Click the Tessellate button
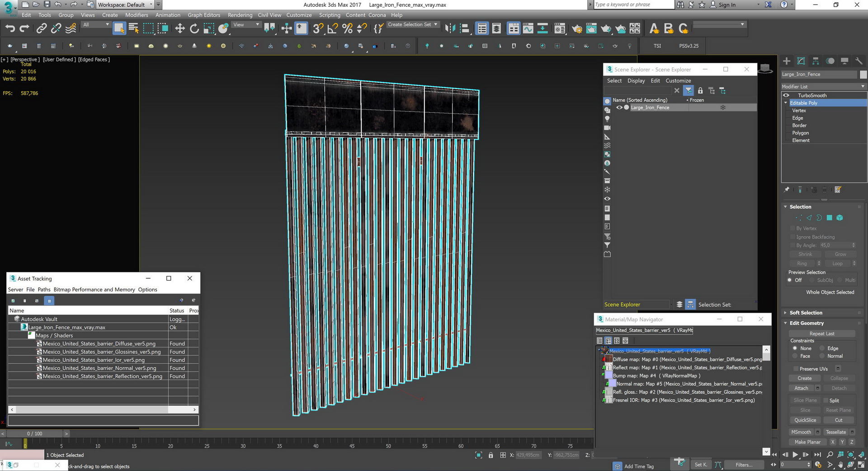Image resolution: width=868 pixels, height=471 pixels. [835, 432]
